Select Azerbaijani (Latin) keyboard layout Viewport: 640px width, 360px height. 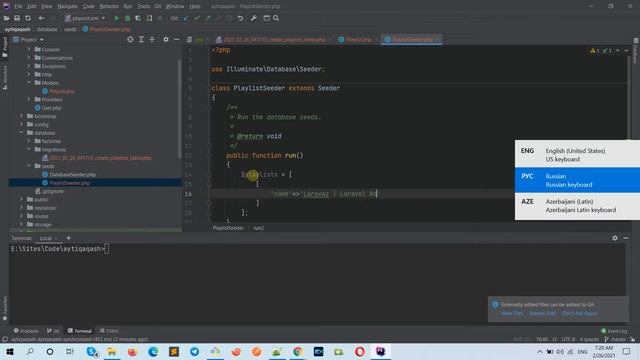pyautogui.click(x=577, y=205)
